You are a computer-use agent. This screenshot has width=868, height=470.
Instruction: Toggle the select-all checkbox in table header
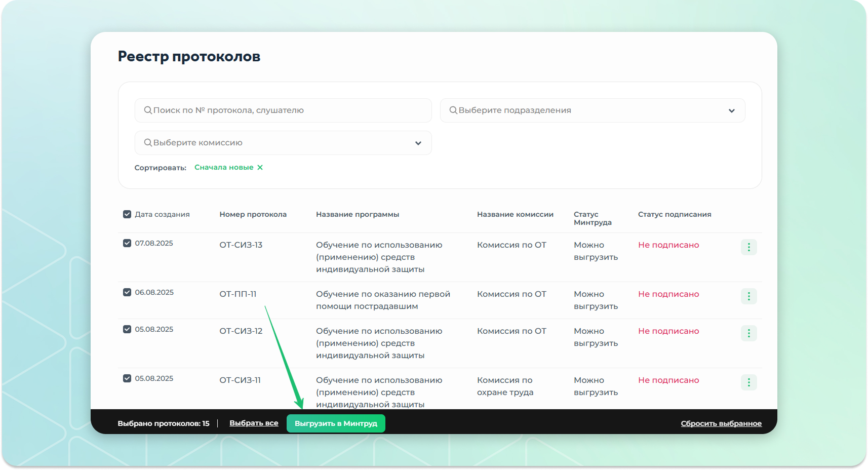[x=127, y=214]
